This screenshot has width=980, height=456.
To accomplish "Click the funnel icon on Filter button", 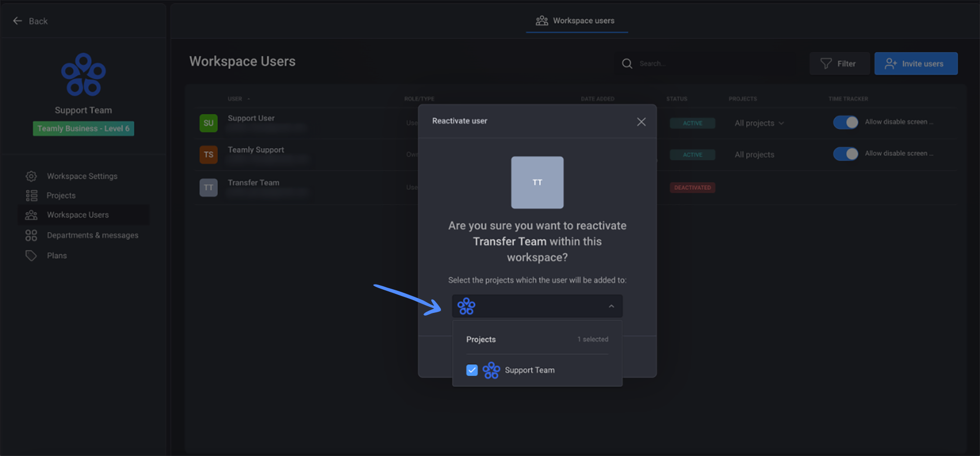I will tap(826, 64).
